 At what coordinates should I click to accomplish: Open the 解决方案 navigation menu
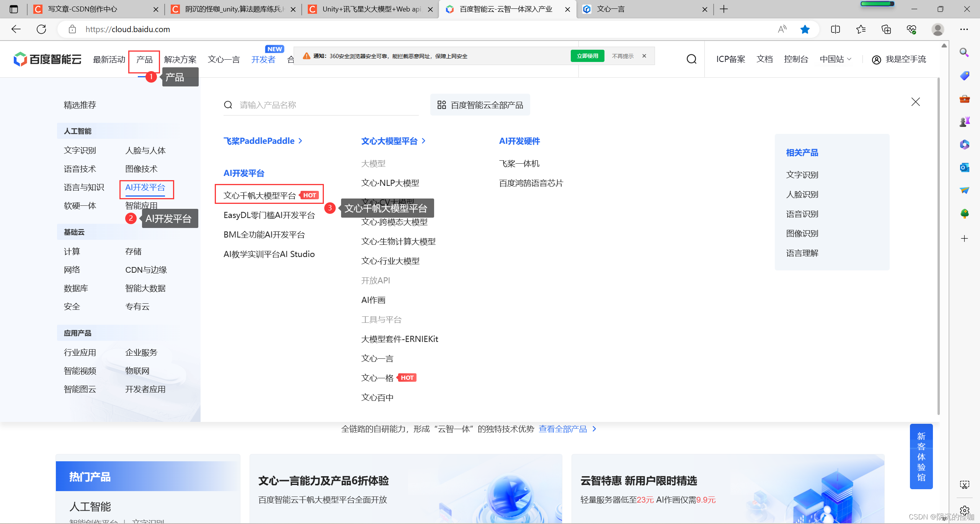(180, 60)
